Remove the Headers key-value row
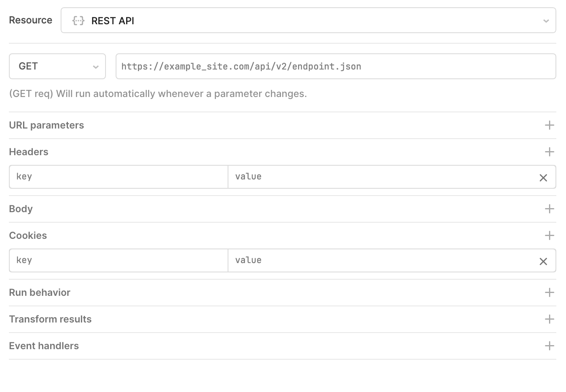The height and width of the screenshot is (392, 566). coord(543,178)
